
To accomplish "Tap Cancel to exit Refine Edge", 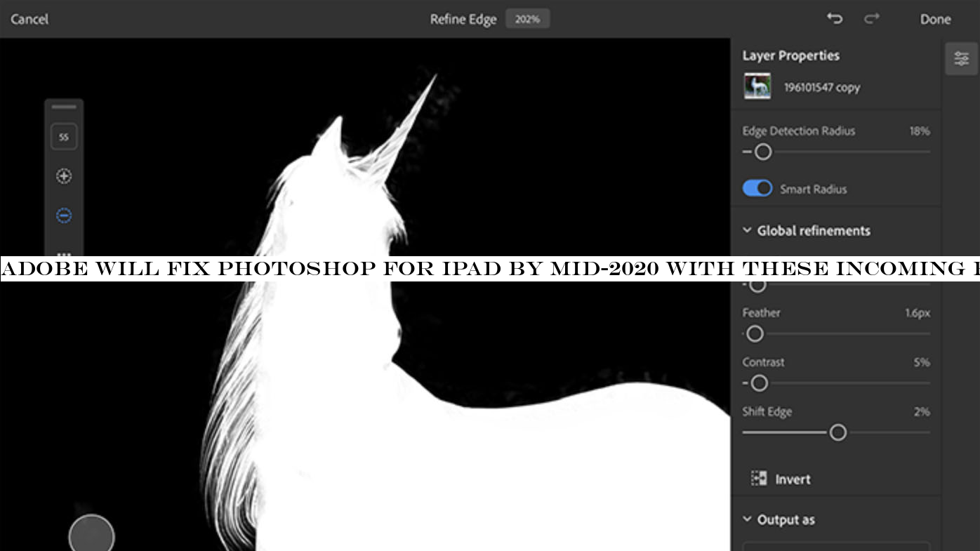I will pos(29,19).
